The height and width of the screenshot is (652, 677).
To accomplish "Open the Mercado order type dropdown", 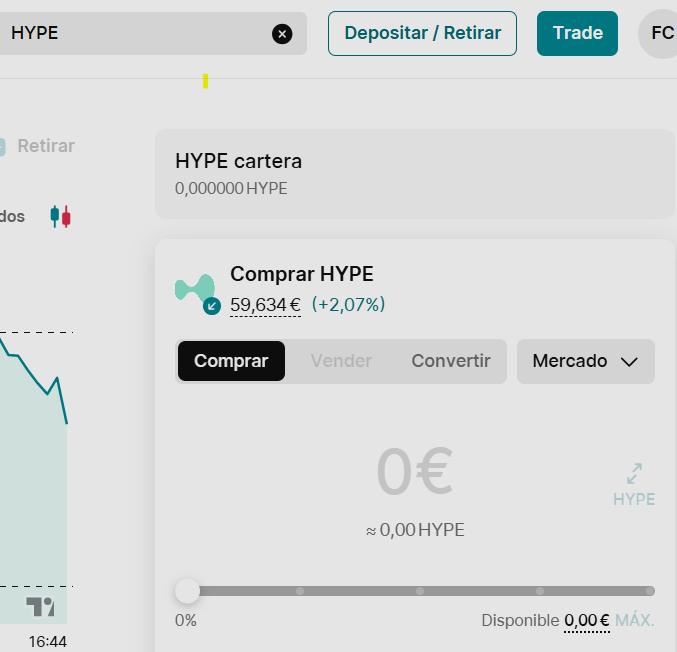I will [585, 361].
